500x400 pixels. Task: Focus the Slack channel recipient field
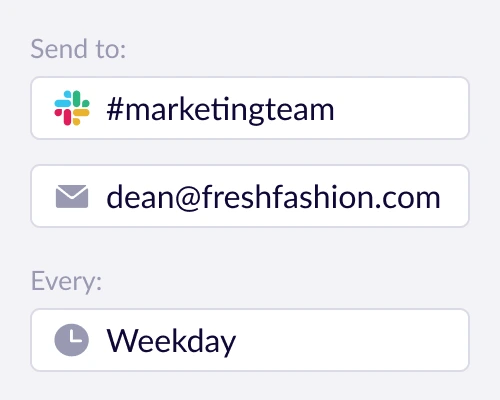pos(250,108)
